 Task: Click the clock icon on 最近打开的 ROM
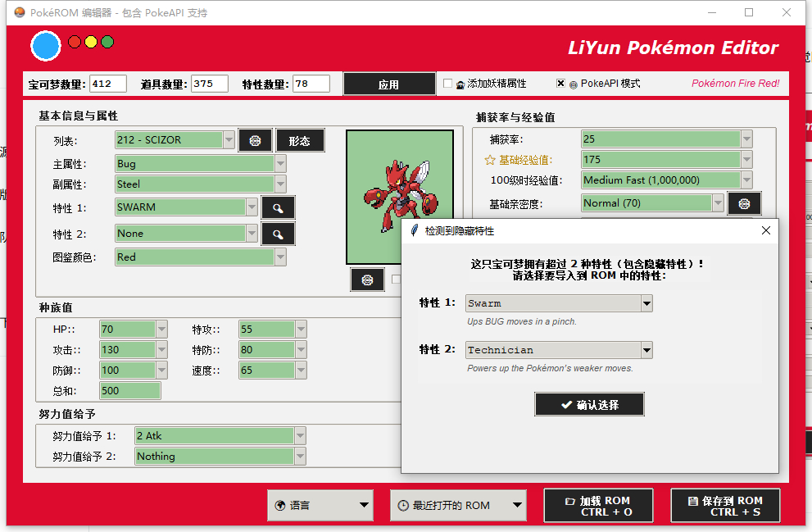click(x=401, y=505)
